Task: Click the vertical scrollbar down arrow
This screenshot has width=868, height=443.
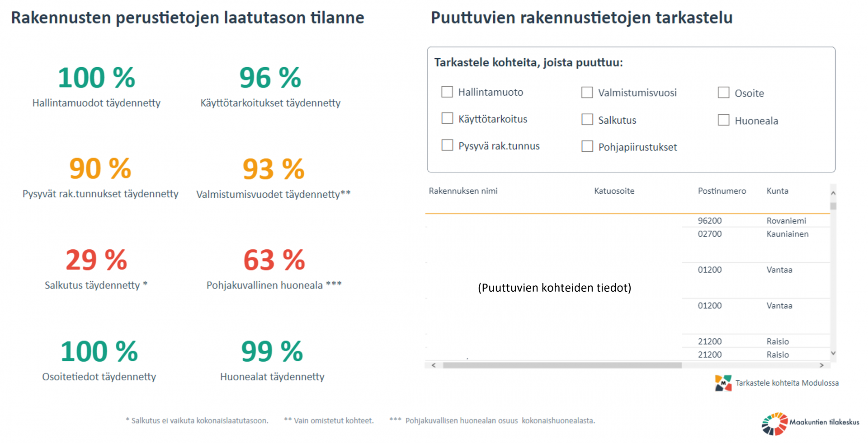Action: click(832, 354)
